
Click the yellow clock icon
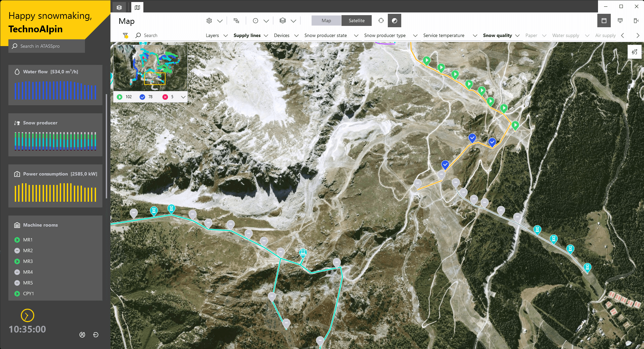(28, 315)
